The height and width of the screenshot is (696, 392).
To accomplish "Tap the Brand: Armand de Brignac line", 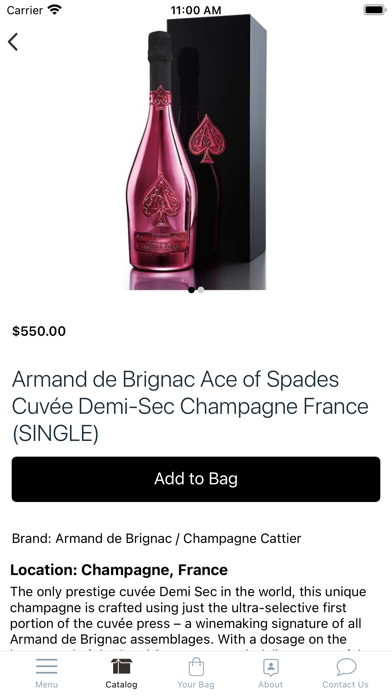I will pos(156,538).
